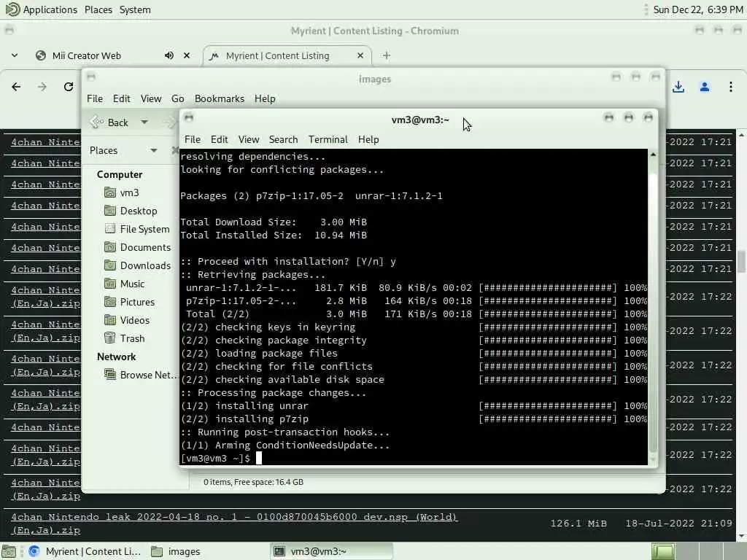This screenshot has height=560, width=747.
Task: Open File System in sidebar
Action: coord(136,229)
